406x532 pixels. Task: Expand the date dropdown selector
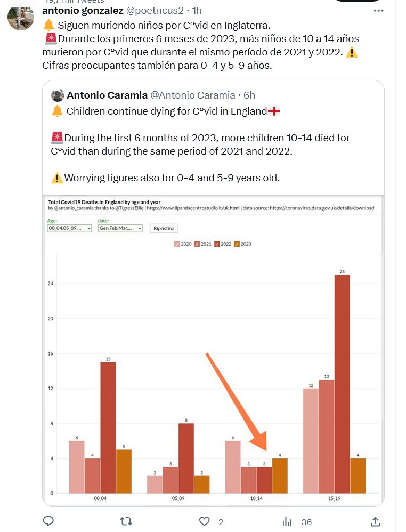click(x=120, y=228)
